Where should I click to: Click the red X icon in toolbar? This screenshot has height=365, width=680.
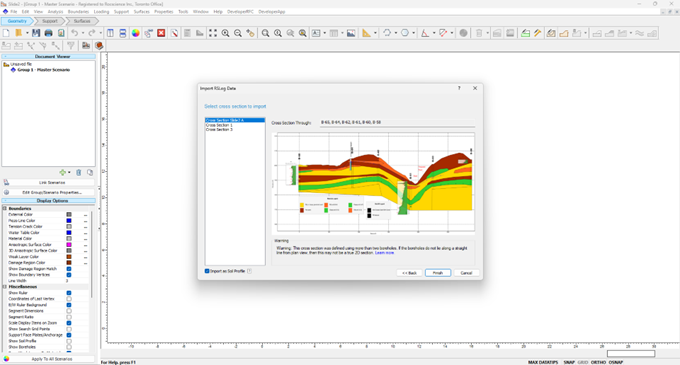click(161, 33)
